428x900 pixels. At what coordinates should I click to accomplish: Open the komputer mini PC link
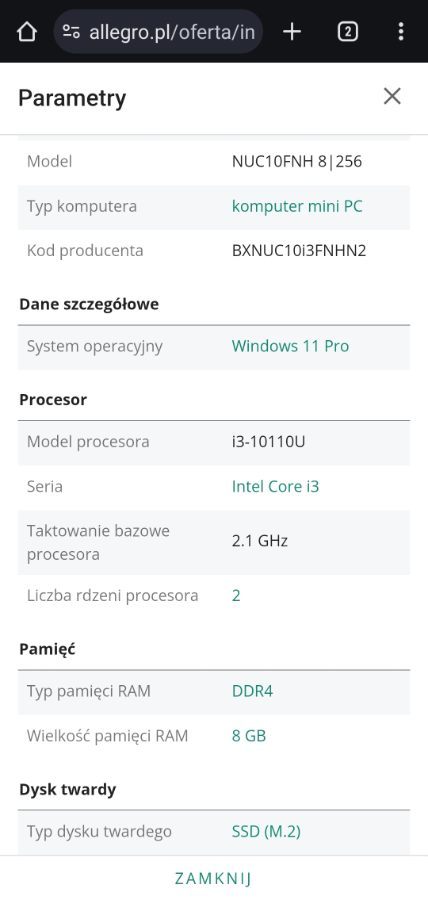pyautogui.click(x=297, y=206)
